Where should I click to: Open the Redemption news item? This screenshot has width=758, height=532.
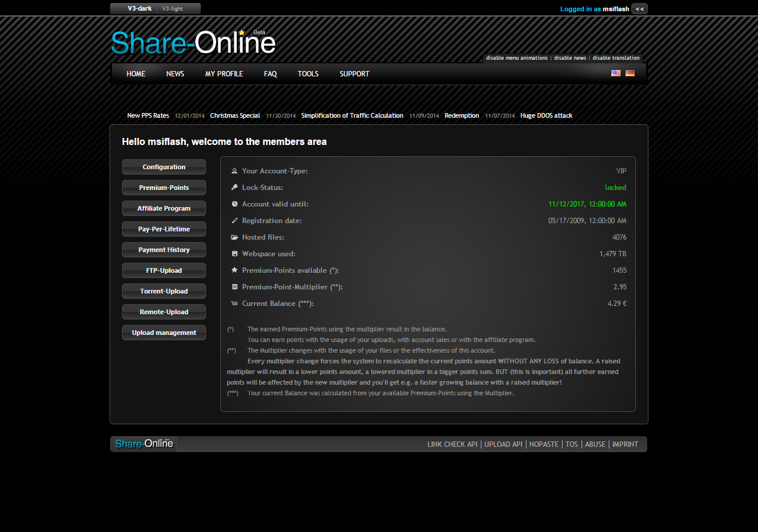point(462,115)
